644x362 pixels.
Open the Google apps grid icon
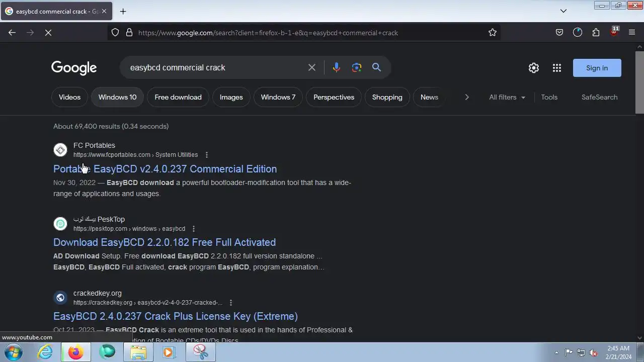click(557, 68)
